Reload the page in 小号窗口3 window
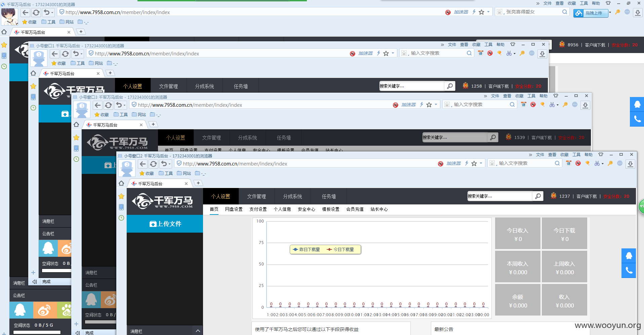 coord(108,105)
